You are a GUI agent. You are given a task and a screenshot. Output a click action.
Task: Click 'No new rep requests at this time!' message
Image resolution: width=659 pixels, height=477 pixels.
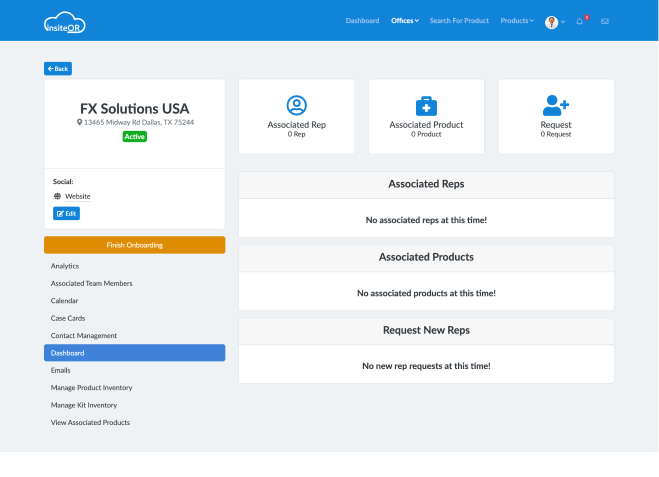tap(426, 366)
